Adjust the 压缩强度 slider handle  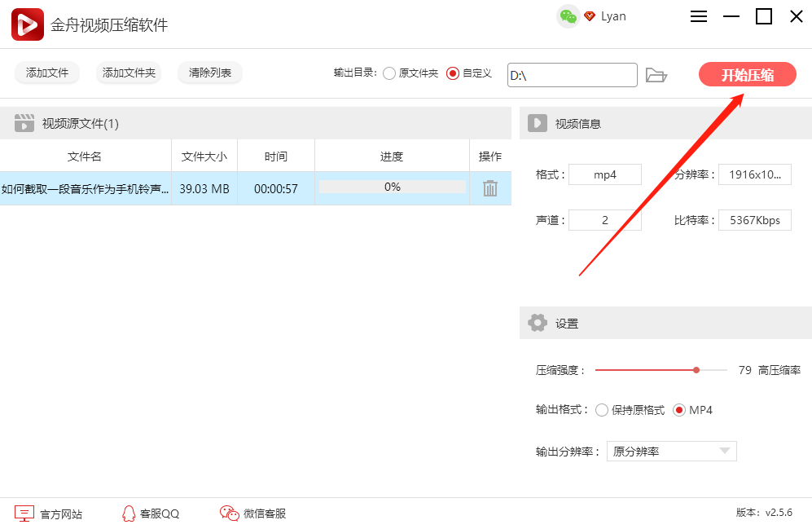pos(696,370)
